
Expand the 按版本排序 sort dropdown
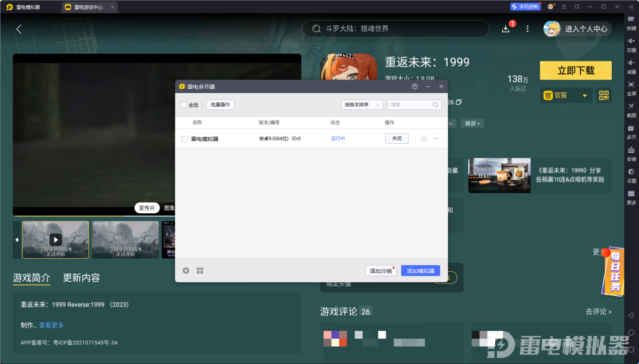point(361,105)
